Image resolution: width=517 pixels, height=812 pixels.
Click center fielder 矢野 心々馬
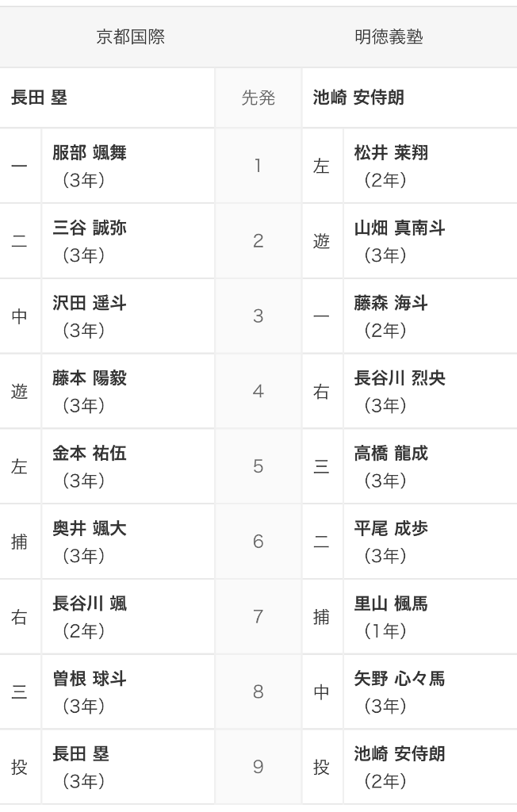[400, 679]
